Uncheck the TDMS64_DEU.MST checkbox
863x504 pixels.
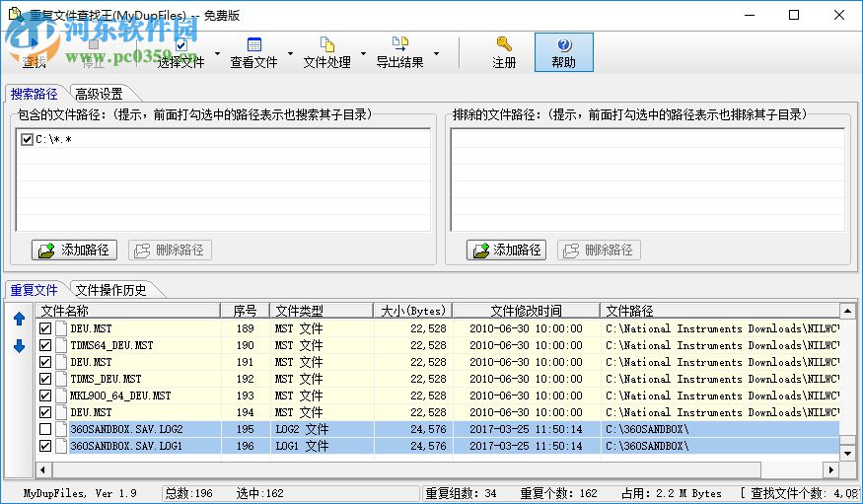click(x=45, y=345)
